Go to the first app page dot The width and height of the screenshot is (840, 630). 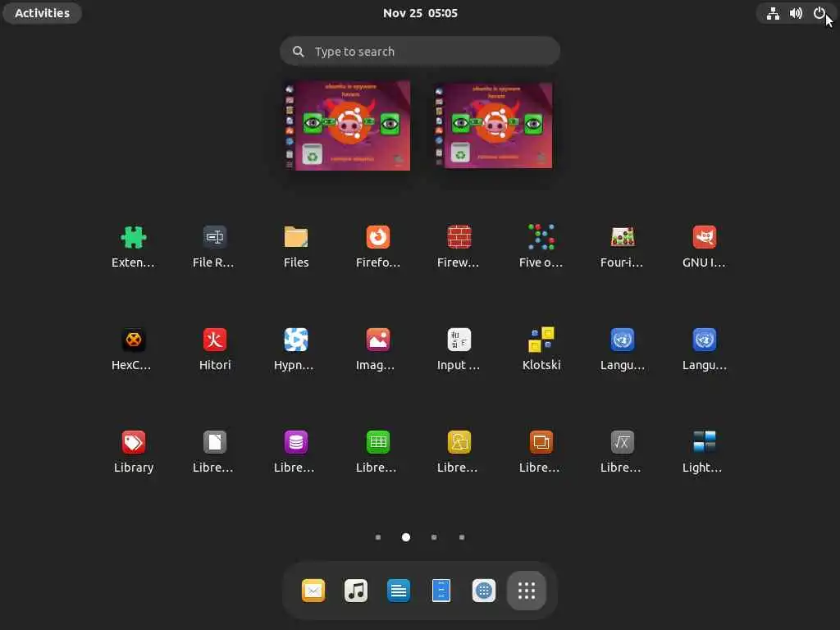point(378,536)
